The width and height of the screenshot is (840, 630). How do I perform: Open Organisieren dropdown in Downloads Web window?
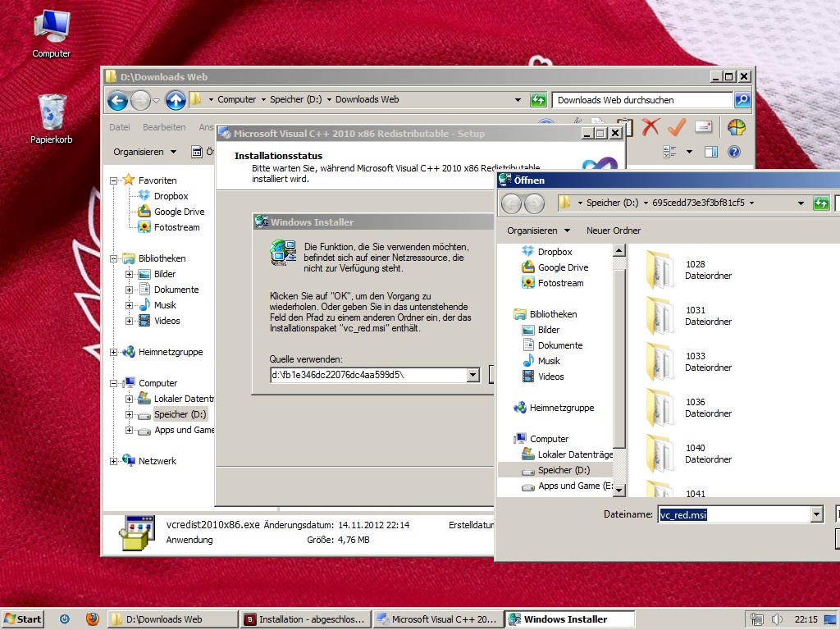click(x=144, y=152)
